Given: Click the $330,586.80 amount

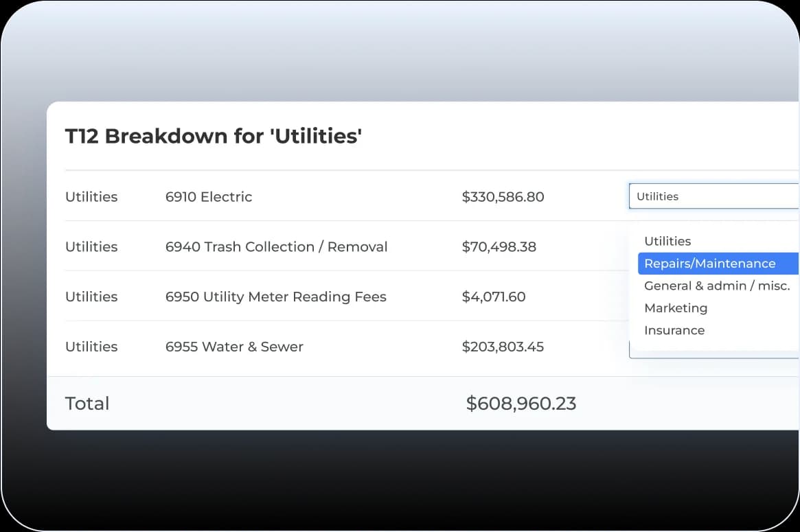Looking at the screenshot, I should point(503,197).
